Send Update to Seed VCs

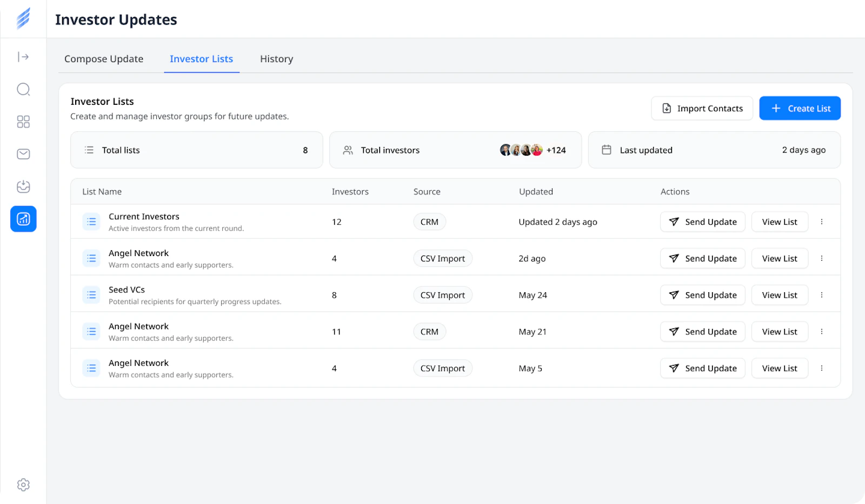702,295
